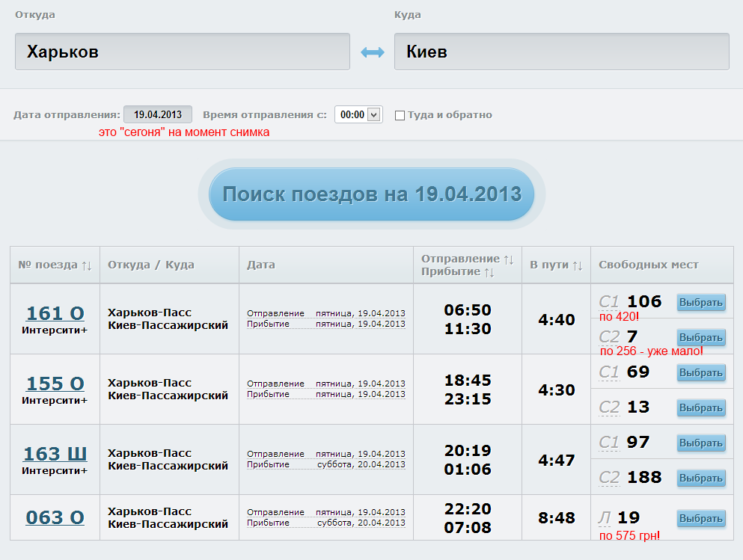Viewport: 743px width, 560px height.
Task: Click the 'Харьков' origin field
Action: (183, 52)
